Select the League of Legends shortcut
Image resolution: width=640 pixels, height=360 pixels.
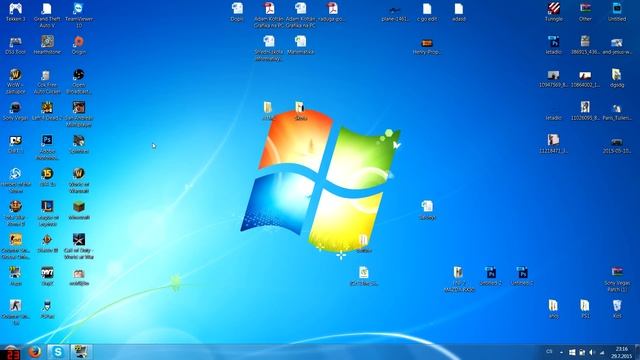tap(47, 213)
